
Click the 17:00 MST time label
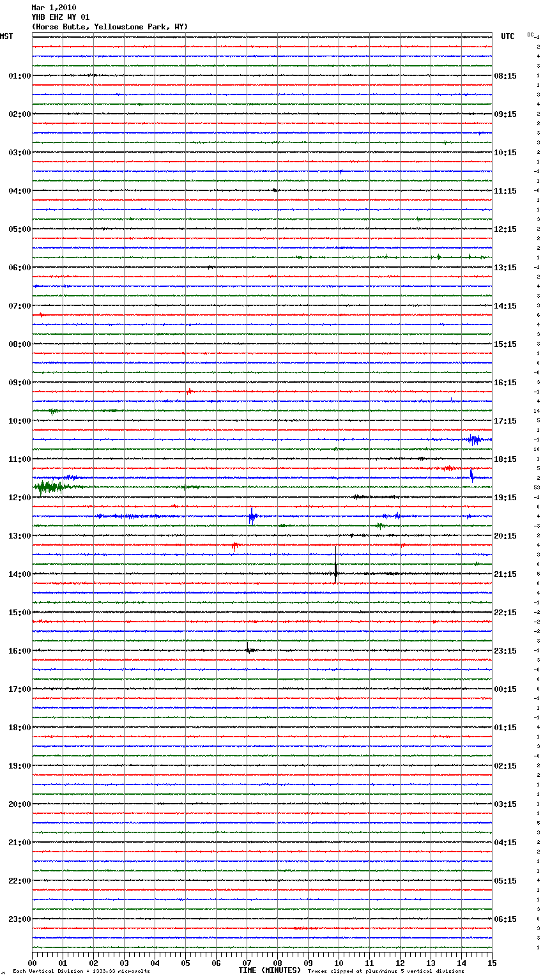(20, 689)
